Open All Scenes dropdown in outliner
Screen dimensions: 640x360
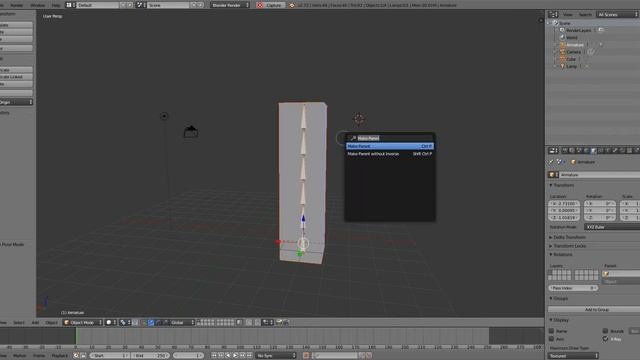(x=617, y=15)
